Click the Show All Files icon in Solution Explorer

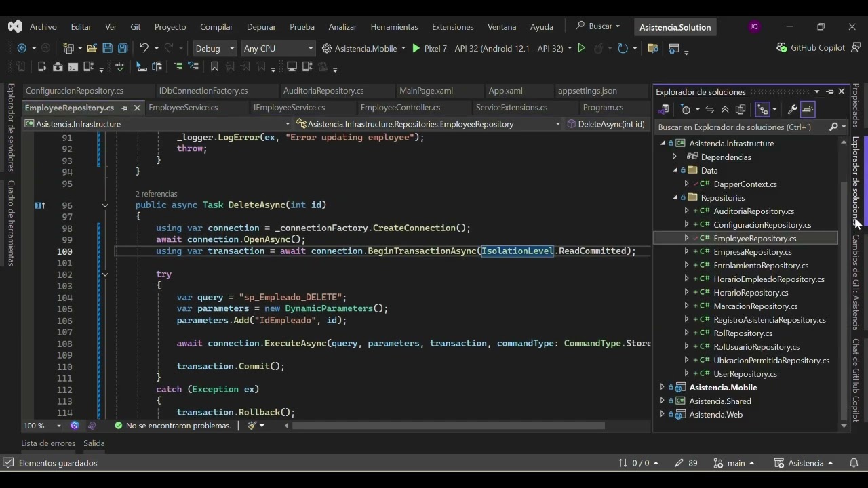[x=741, y=109]
